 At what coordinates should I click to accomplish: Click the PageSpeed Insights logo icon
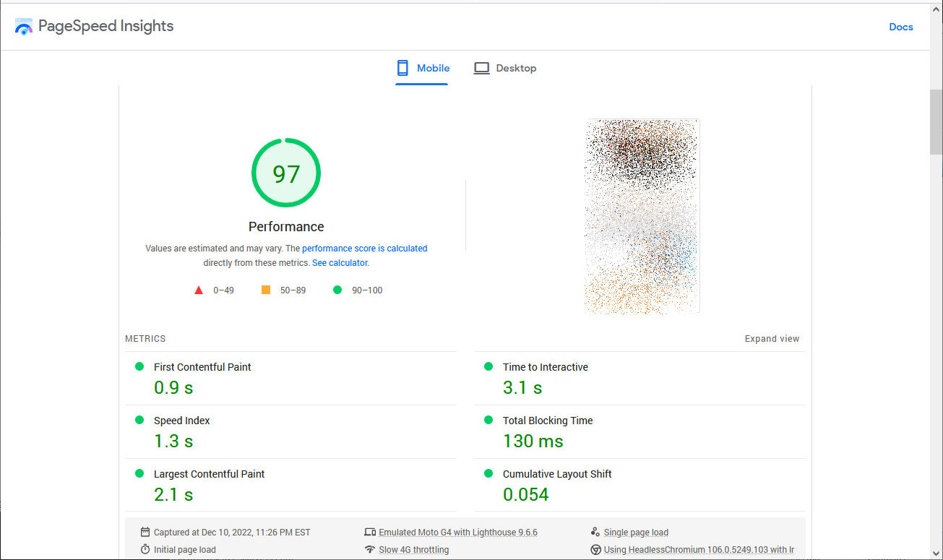click(24, 27)
